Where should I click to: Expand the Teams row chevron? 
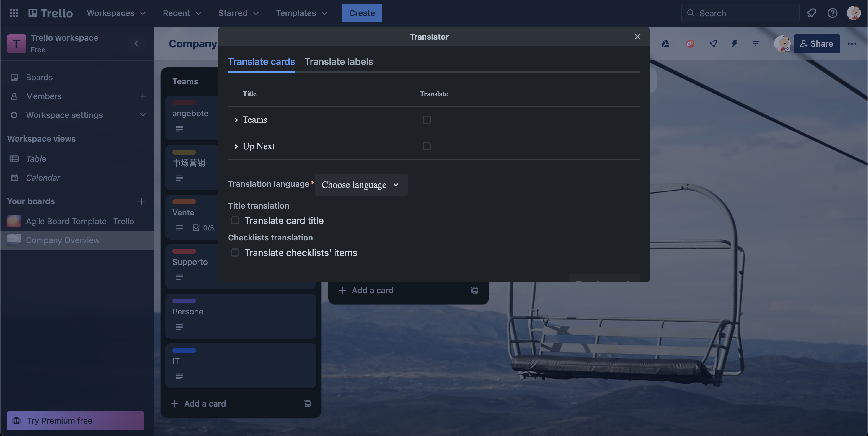click(236, 120)
